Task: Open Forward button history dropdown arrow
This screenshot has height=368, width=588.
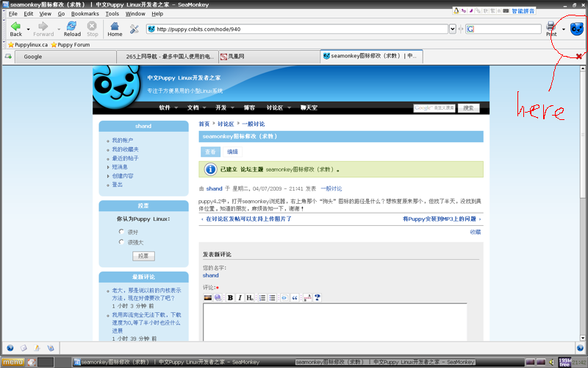Action: (x=59, y=29)
